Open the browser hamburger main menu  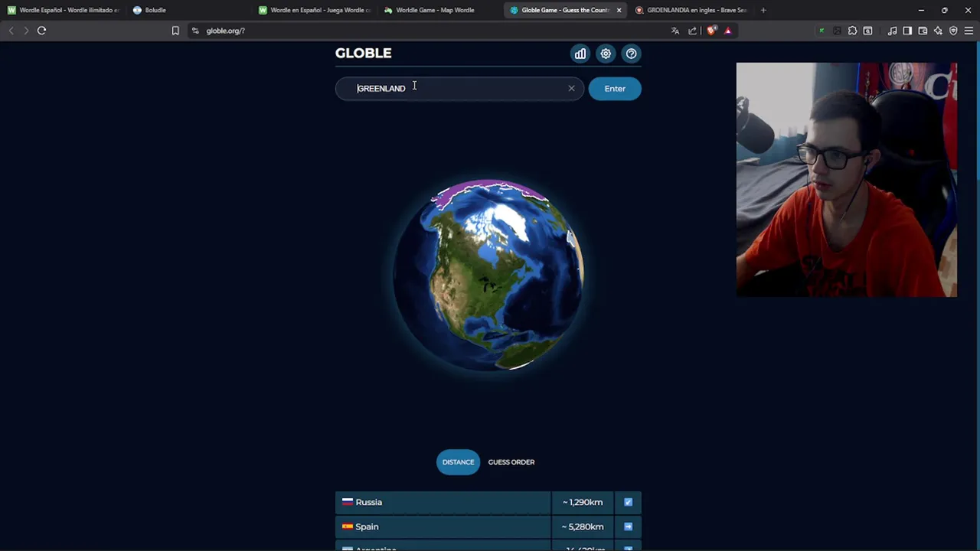point(969,31)
